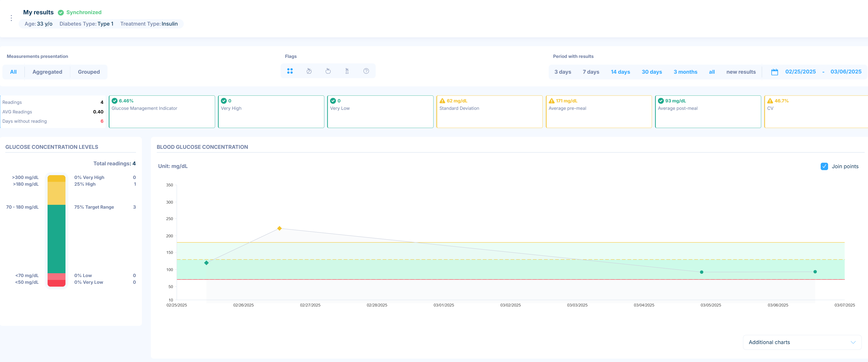Switch to All measurements presentation

point(13,72)
